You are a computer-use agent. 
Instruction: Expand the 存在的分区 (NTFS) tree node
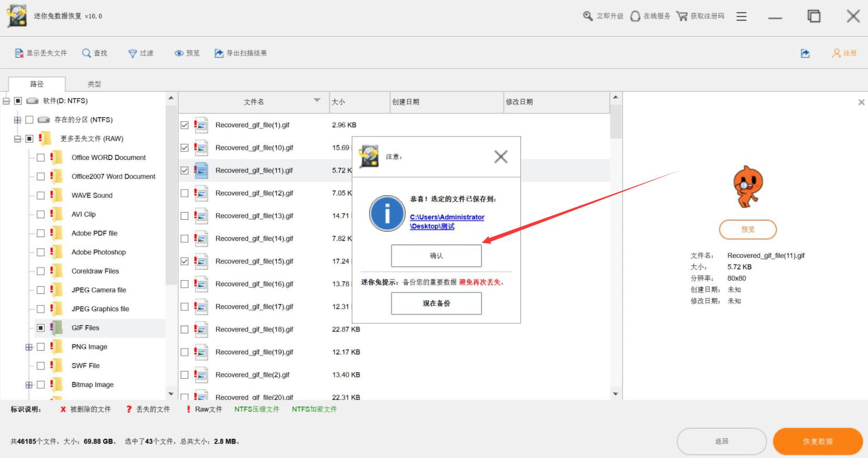pyautogui.click(x=18, y=120)
